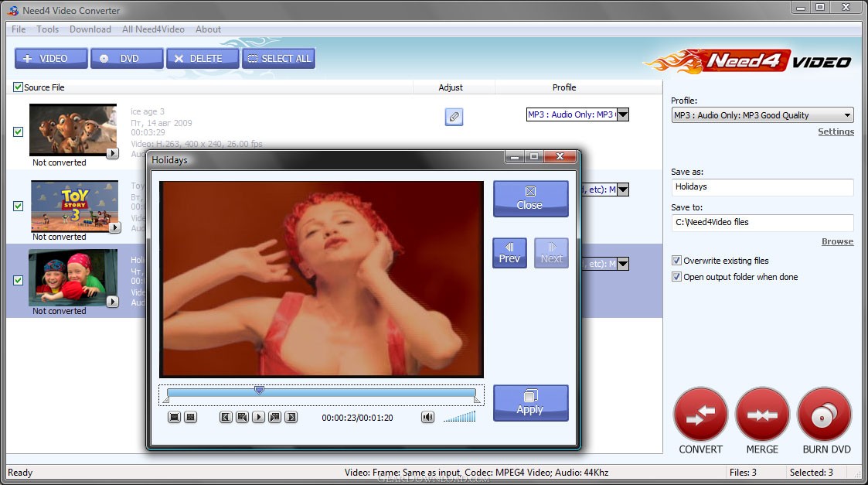Viewport: 868px width, 485px height.
Task: Click the 'ice age 3' file title
Action: point(148,111)
